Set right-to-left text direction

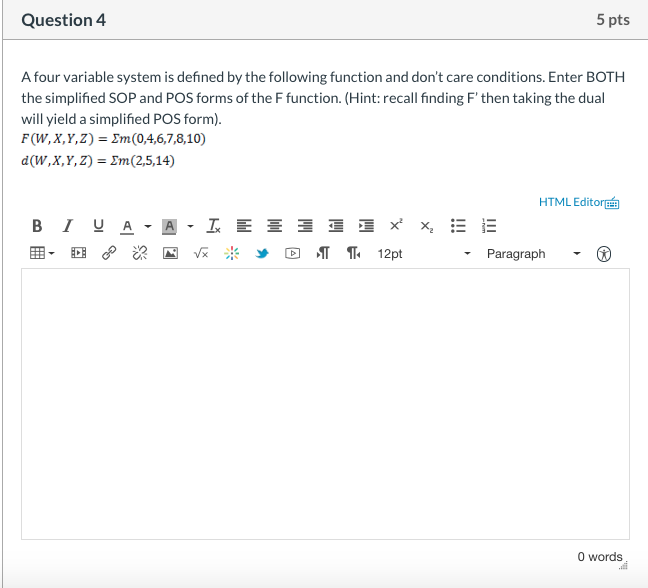pyautogui.click(x=354, y=253)
